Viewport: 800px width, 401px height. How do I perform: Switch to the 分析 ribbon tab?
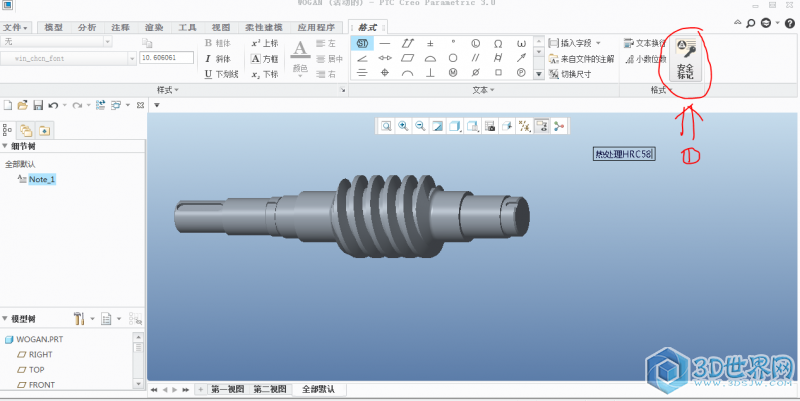pyautogui.click(x=87, y=27)
